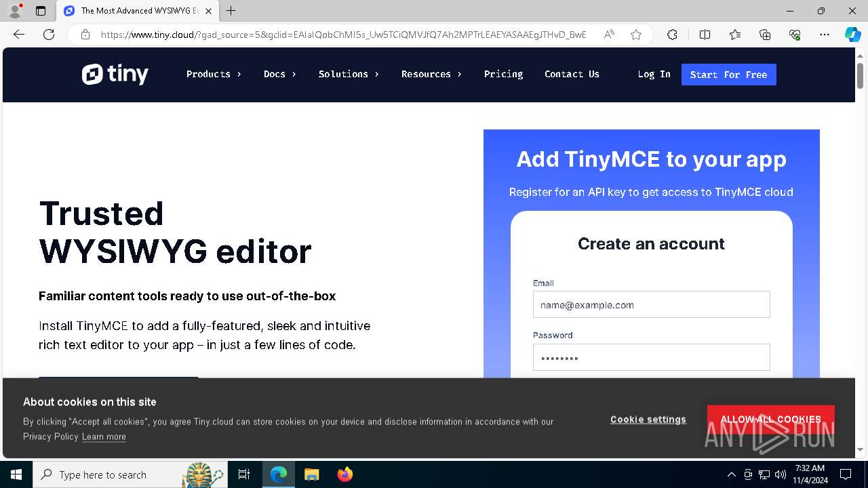Viewport: 868px width, 488px height.
Task: Open network settings tray icon
Action: (764, 474)
